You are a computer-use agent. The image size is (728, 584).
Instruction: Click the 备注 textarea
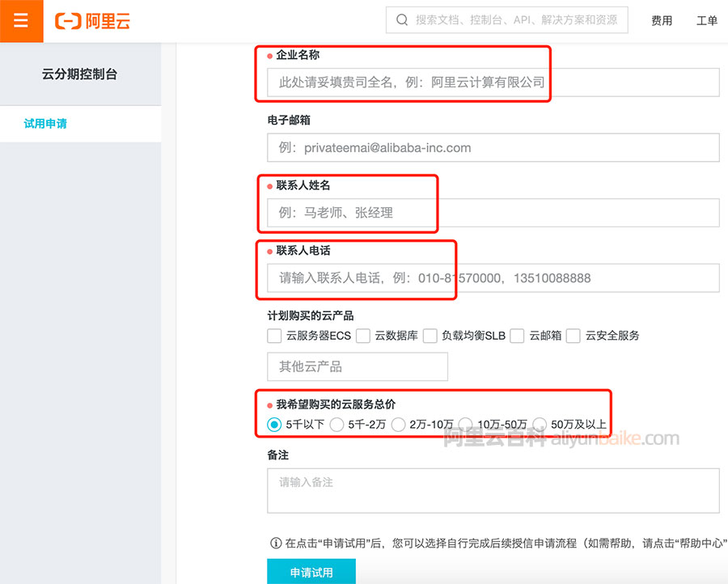pos(493,491)
